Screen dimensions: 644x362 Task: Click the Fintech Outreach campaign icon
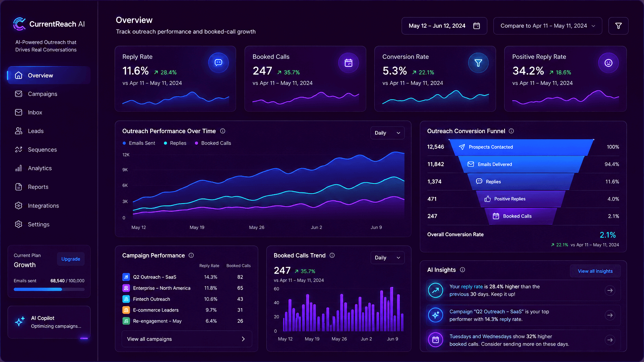click(126, 299)
